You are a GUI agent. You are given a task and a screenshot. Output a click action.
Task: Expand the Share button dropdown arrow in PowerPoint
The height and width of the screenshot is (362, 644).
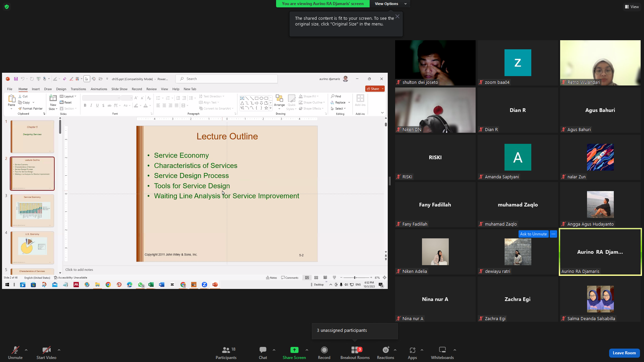[383, 89]
